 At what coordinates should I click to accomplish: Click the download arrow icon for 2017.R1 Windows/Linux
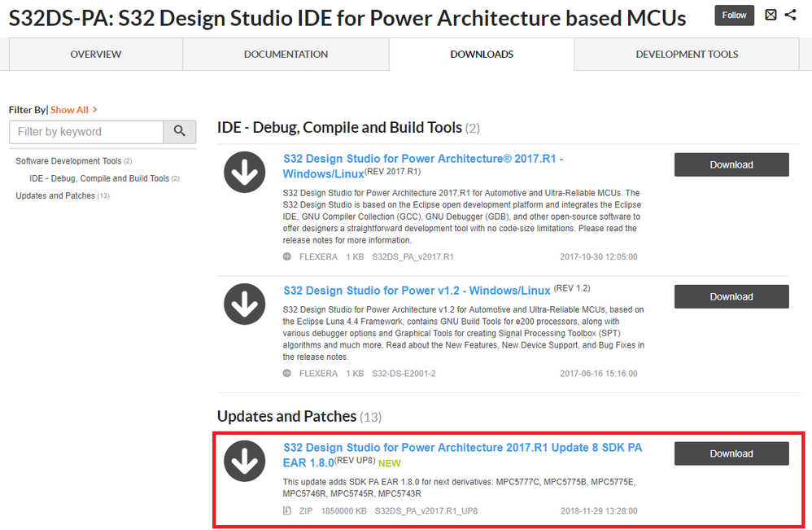pyautogui.click(x=244, y=172)
